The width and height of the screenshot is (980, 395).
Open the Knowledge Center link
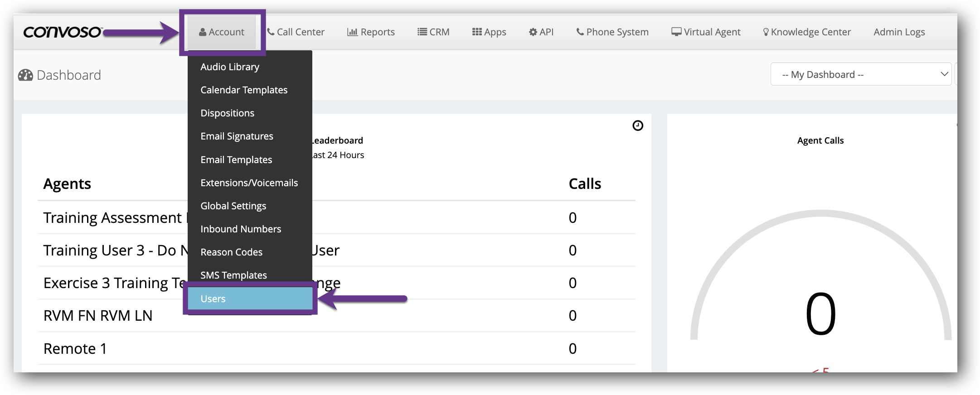point(807,32)
